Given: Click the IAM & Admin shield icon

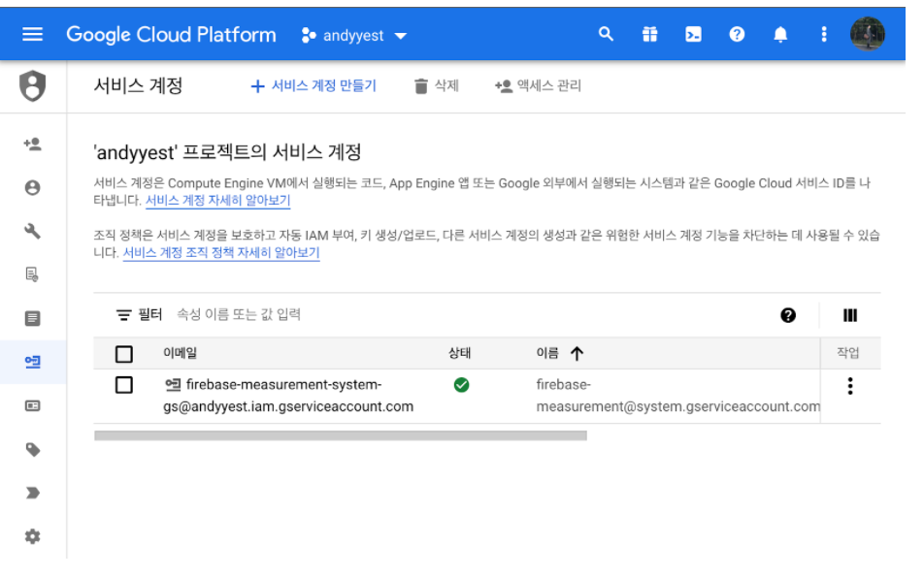Looking at the screenshot, I should (32, 86).
